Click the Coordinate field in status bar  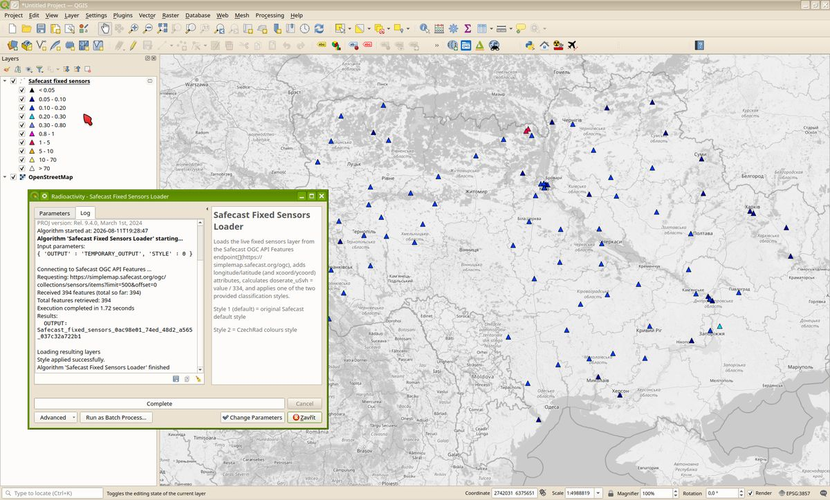pyautogui.click(x=514, y=493)
